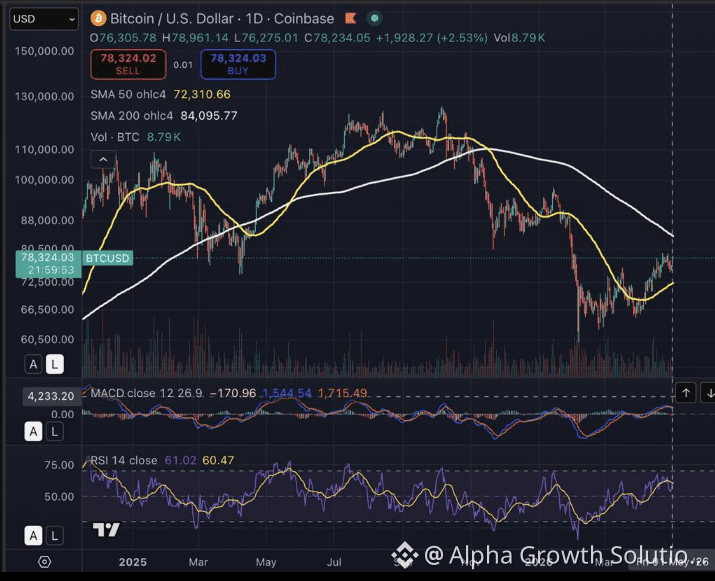Select the RSI 14 close legend
Image resolution: width=715 pixels, height=581 pixels.
pyautogui.click(x=124, y=461)
